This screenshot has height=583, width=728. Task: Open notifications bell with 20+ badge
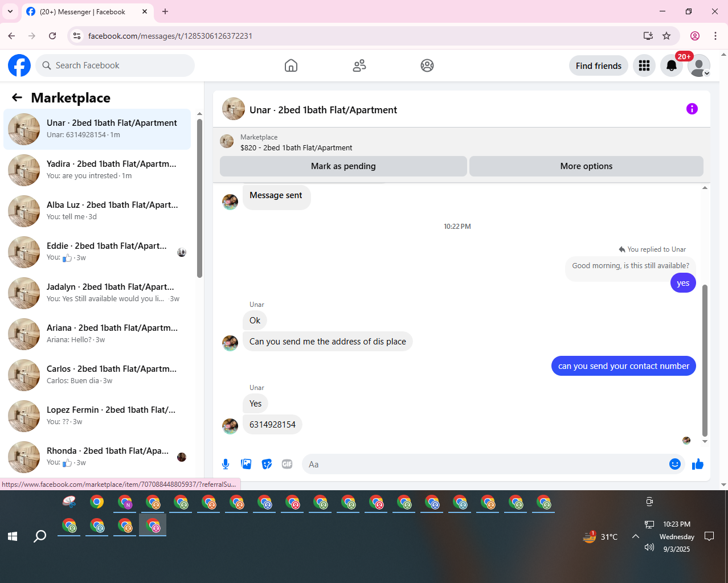pos(672,65)
